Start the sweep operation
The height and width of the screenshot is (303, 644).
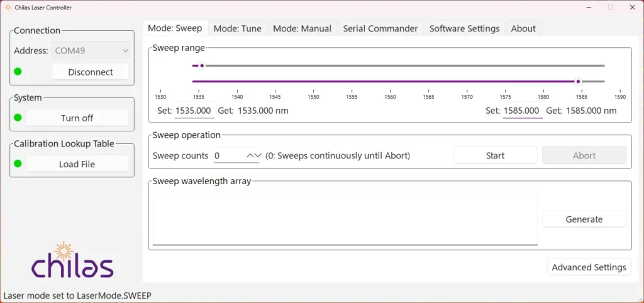pyautogui.click(x=495, y=156)
